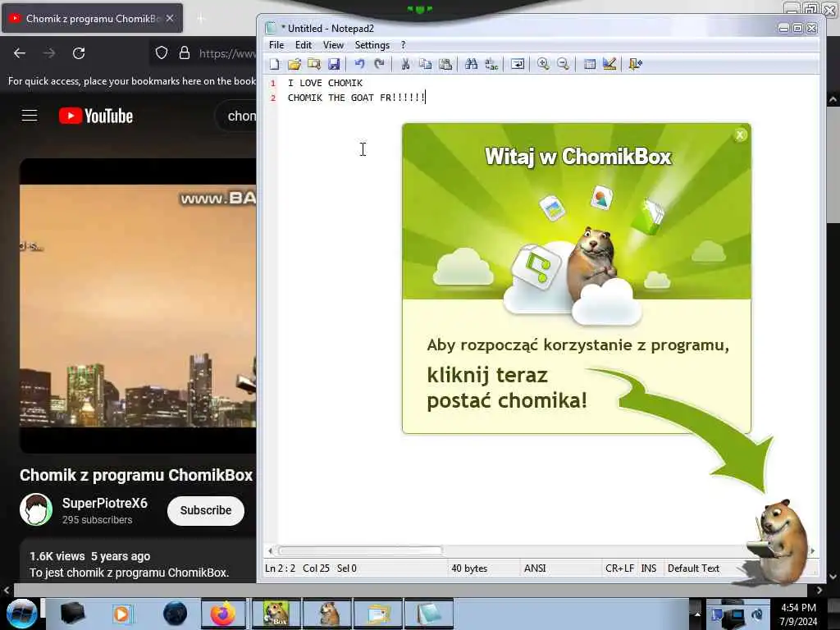Viewport: 840px width, 630px height.
Task: Close the Witaj w ChomikBox popup
Action: [740, 135]
